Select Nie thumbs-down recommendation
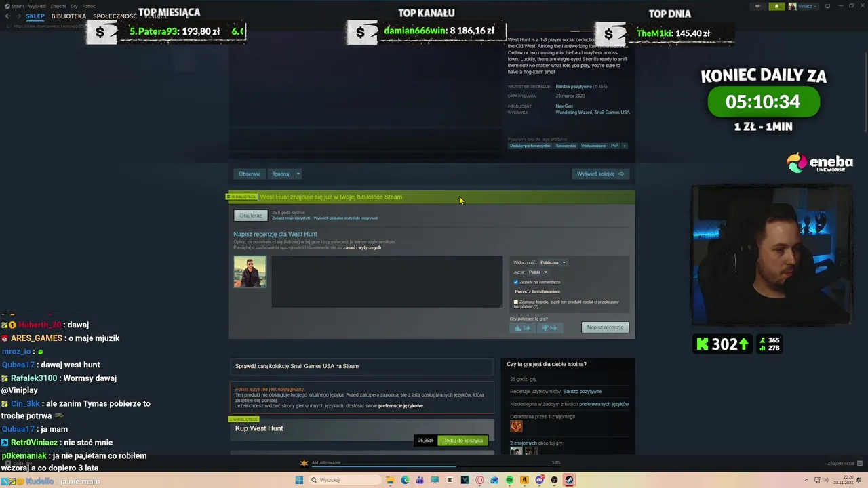 tap(550, 327)
